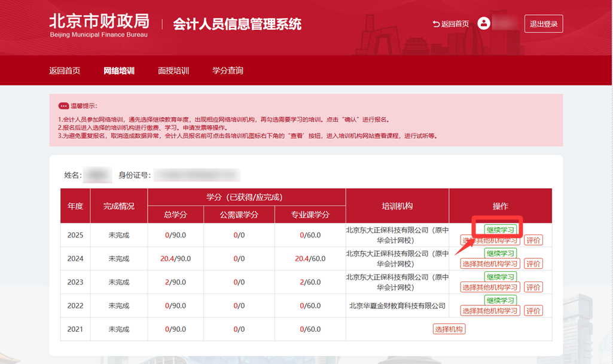Open the 面授培训 navigation item

tap(173, 71)
